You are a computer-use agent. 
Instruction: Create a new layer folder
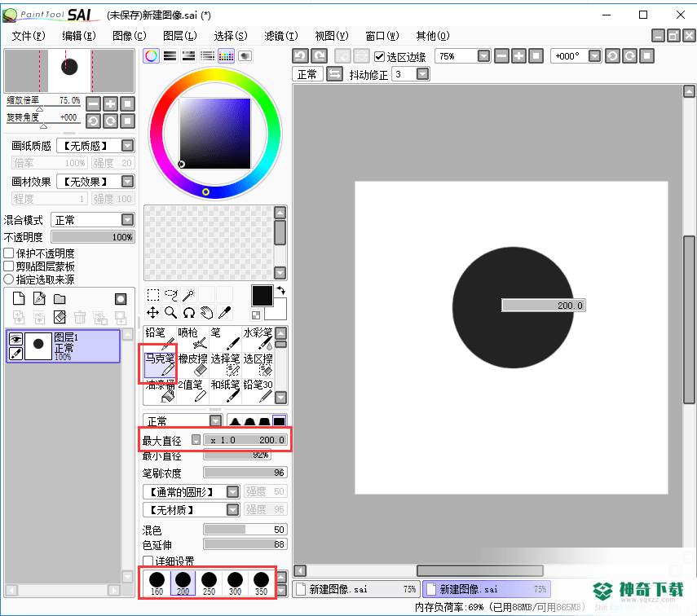tap(60, 299)
